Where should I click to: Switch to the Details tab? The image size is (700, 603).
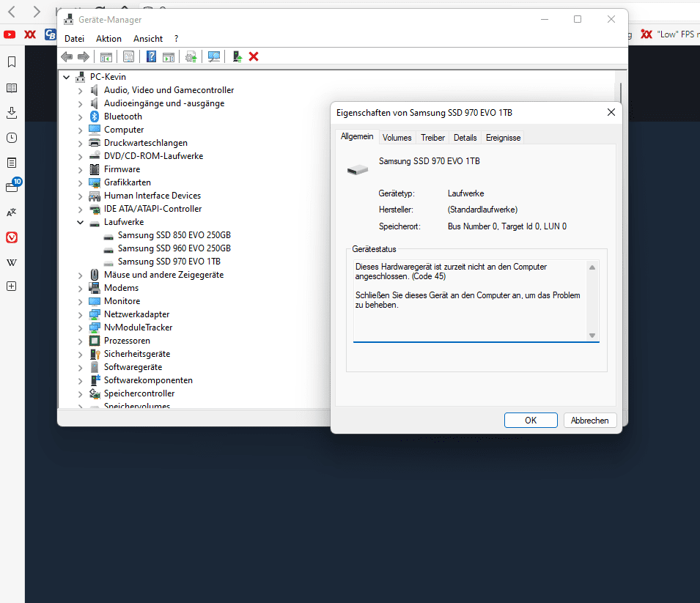[x=465, y=138]
